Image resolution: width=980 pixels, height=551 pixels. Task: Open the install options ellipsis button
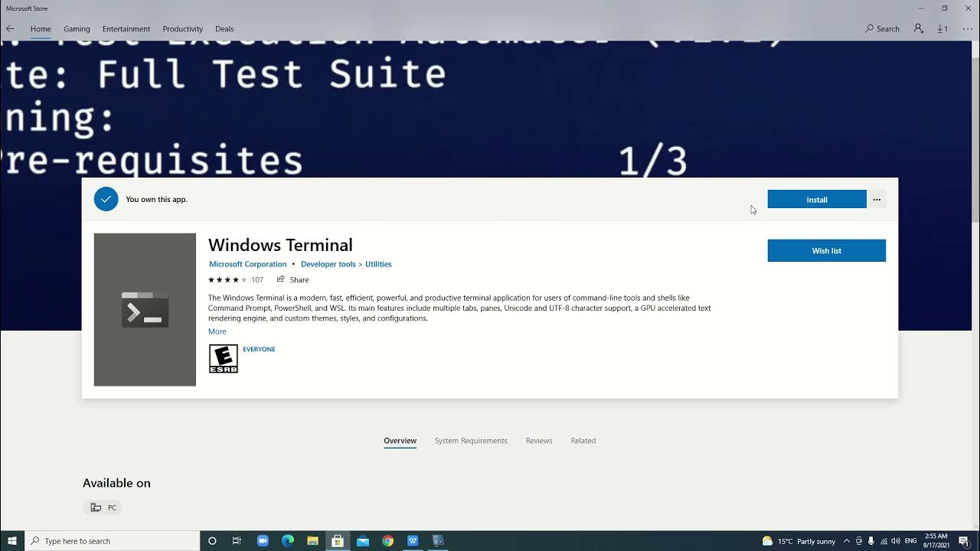(x=877, y=200)
